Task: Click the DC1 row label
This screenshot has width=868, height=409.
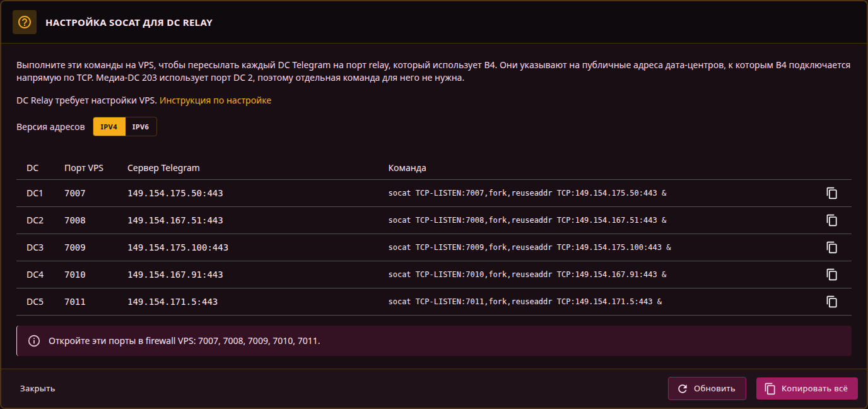Action: point(35,193)
